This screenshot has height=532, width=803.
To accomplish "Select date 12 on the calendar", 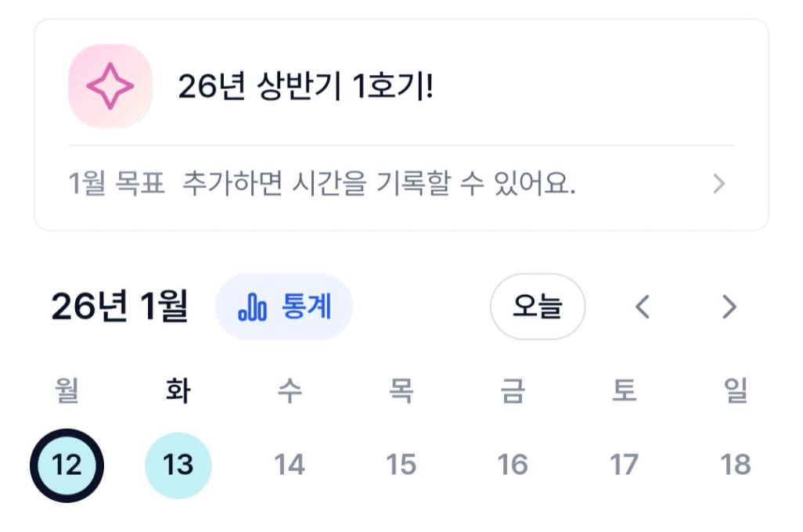I will coord(67,465).
